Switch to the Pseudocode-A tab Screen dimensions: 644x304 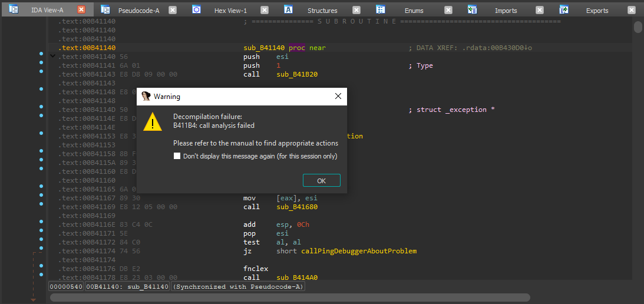pos(138,11)
